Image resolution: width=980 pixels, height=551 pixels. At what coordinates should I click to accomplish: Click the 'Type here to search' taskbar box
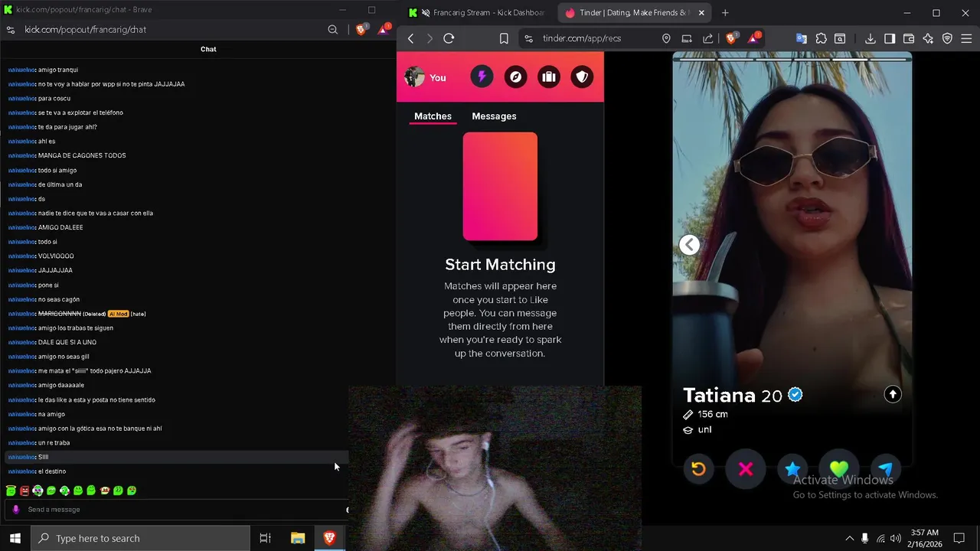140,538
